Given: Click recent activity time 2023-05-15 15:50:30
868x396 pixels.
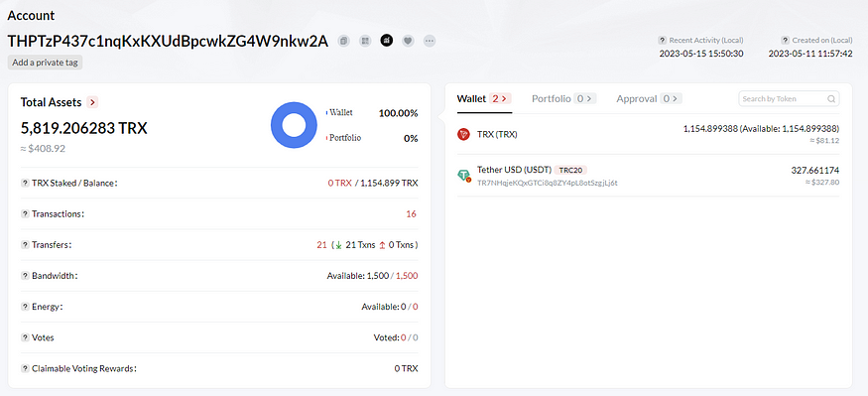Looking at the screenshot, I should 700,54.
